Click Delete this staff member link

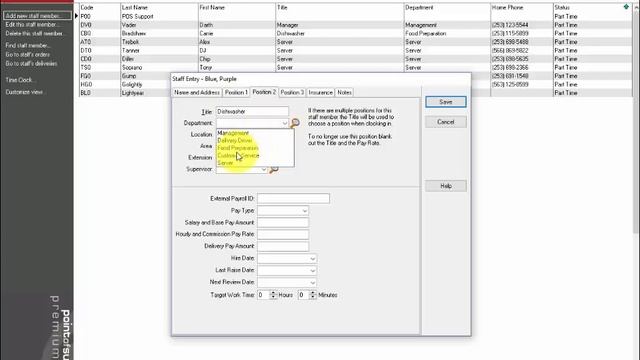[x=34, y=33]
